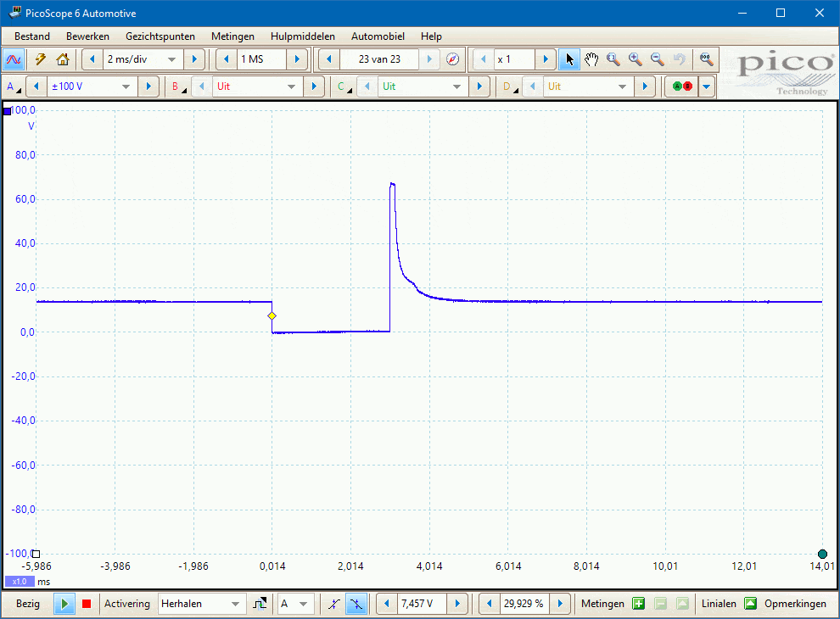The image size is (840, 619).
Task: Expand the channel tools dropdown arrow
Action: pos(707,86)
